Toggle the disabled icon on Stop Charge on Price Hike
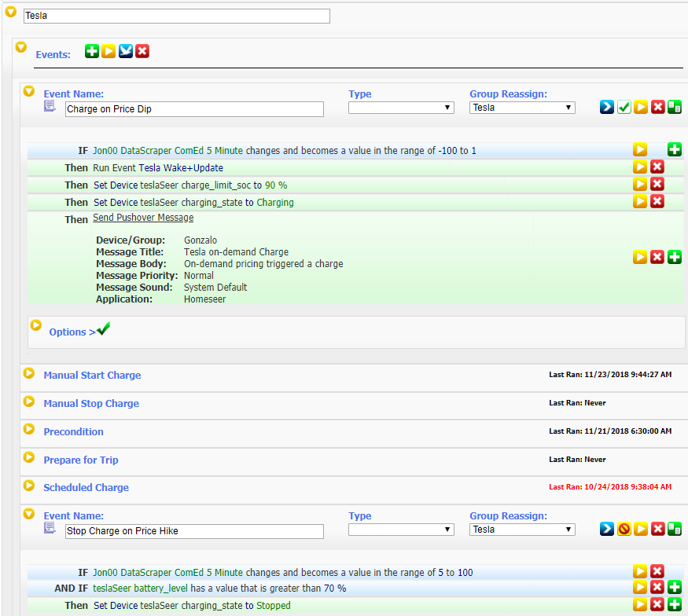 pyautogui.click(x=624, y=529)
